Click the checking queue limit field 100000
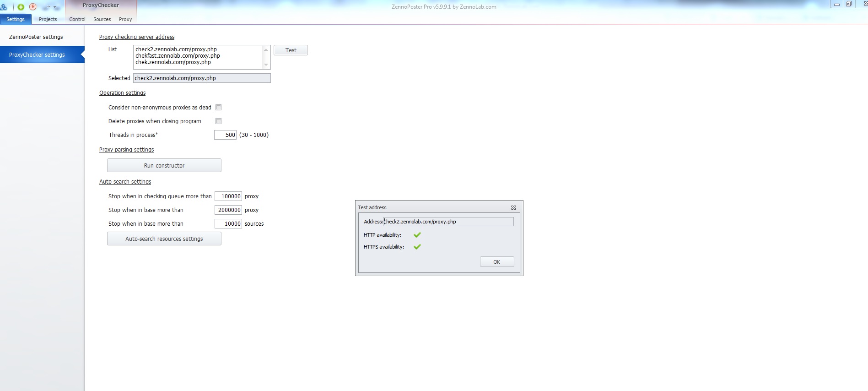The image size is (868, 391). [228, 196]
